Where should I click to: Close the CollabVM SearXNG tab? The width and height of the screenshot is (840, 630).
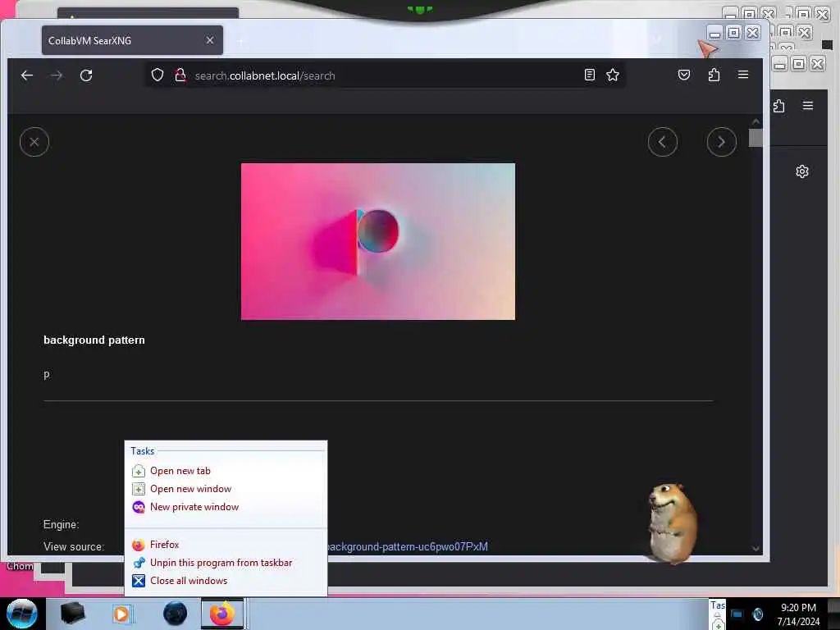(210, 40)
